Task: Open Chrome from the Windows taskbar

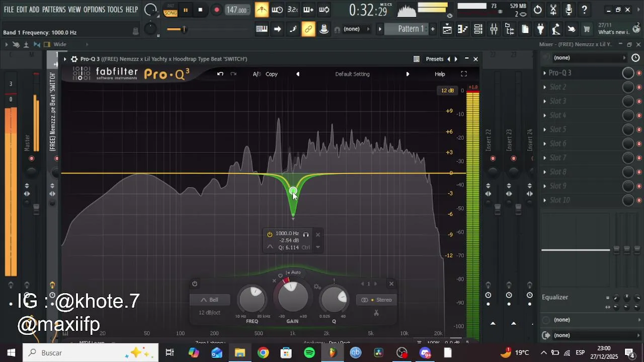Action: coord(263,352)
